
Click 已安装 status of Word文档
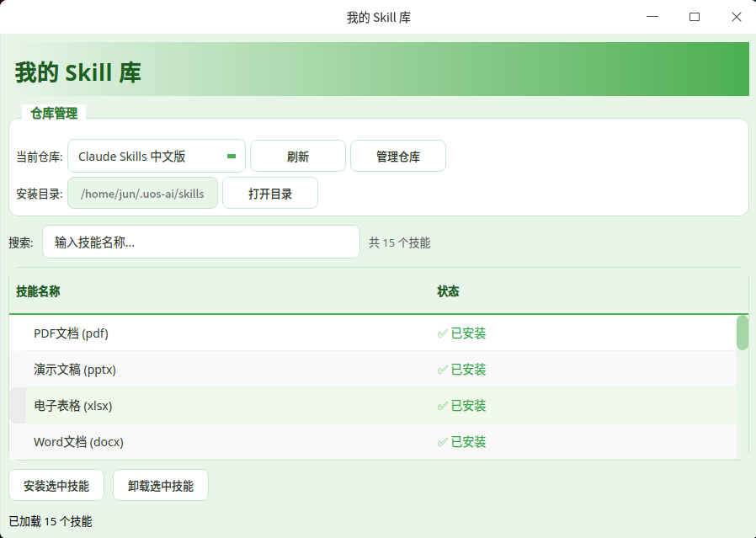click(x=461, y=441)
